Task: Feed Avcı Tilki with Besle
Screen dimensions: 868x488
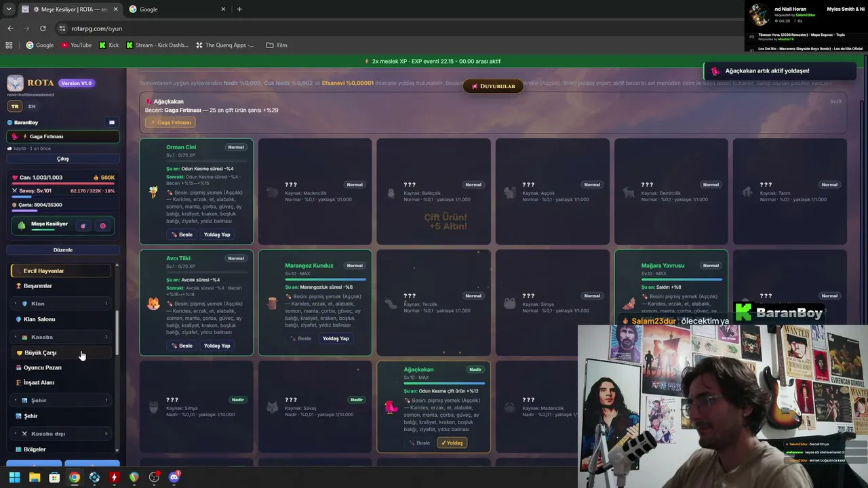Action: (182, 346)
